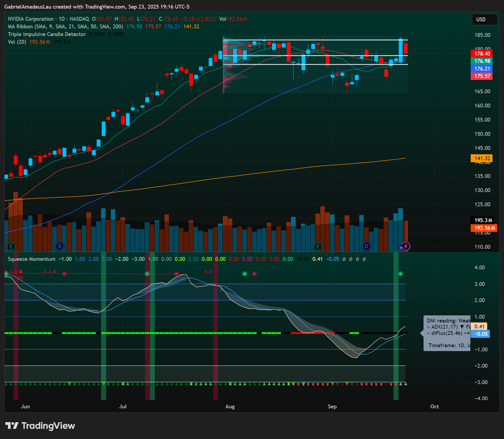The width and height of the screenshot is (504, 439).
Task: Click the Aug label on time axis
Action: 230,407
